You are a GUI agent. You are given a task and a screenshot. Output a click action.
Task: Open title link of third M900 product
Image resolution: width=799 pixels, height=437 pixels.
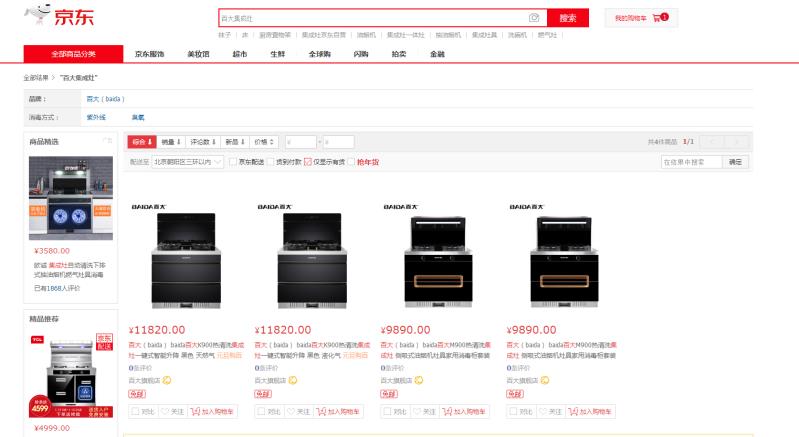click(x=436, y=350)
